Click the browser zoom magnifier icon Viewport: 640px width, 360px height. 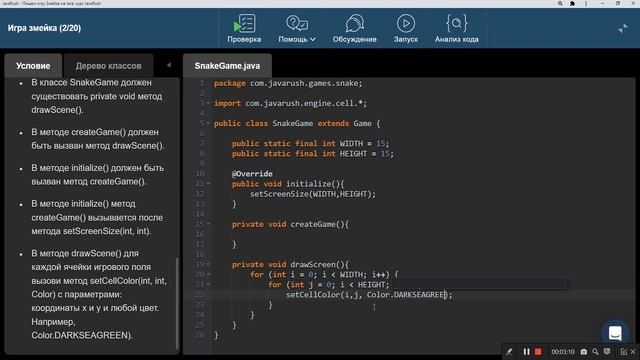click(x=560, y=3)
